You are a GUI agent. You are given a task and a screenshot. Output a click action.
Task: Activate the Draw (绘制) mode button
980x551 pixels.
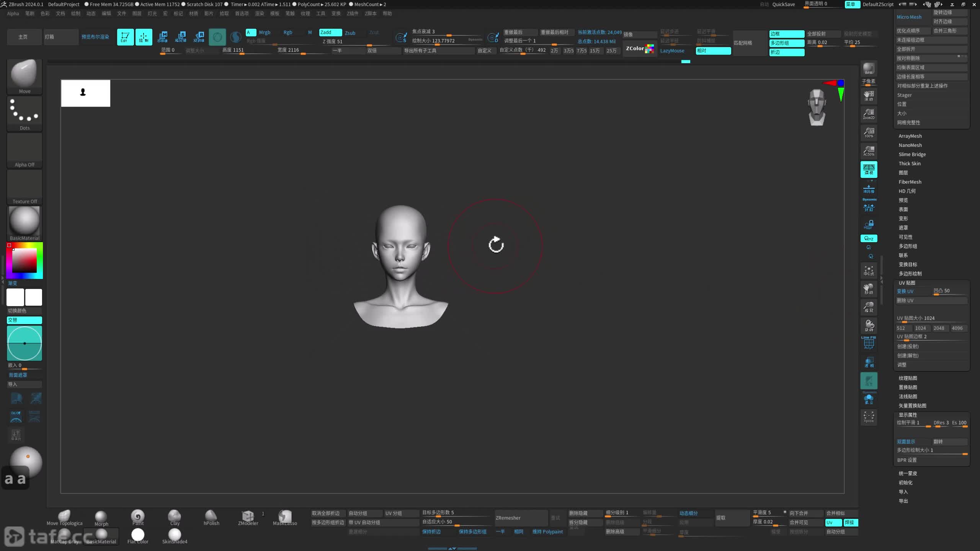coord(144,37)
